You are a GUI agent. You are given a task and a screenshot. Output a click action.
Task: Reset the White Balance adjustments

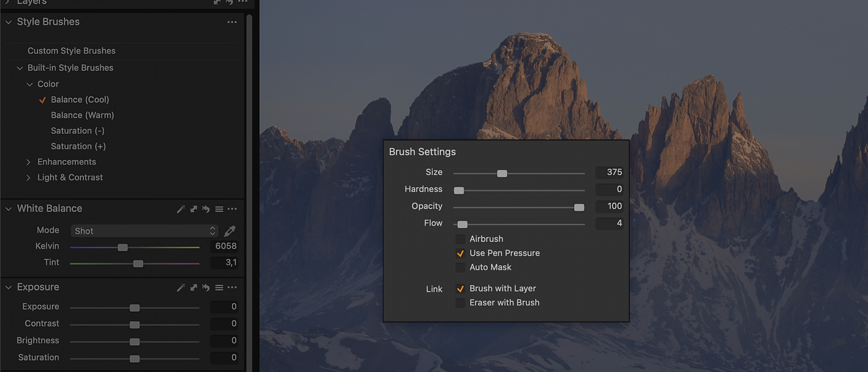[x=206, y=210]
